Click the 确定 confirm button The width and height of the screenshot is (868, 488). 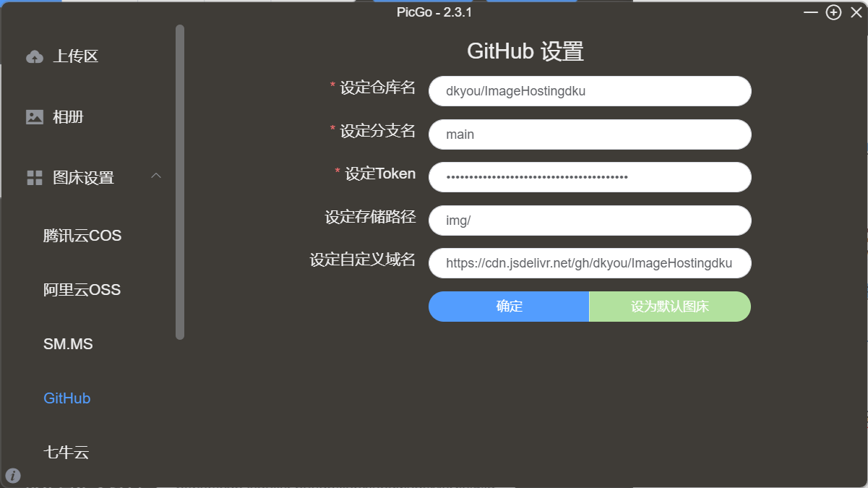click(x=509, y=307)
